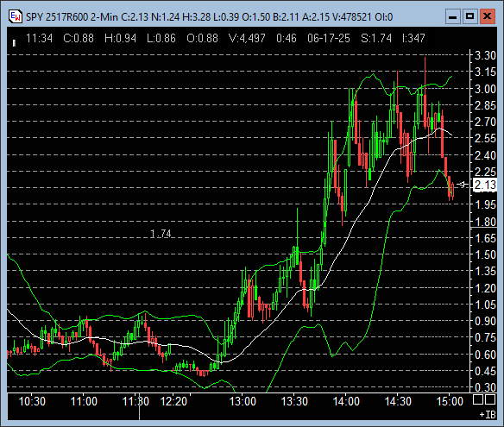Image resolution: width=504 pixels, height=427 pixels.
Task: Click the S:1.74 study value readout
Action: click(x=376, y=38)
